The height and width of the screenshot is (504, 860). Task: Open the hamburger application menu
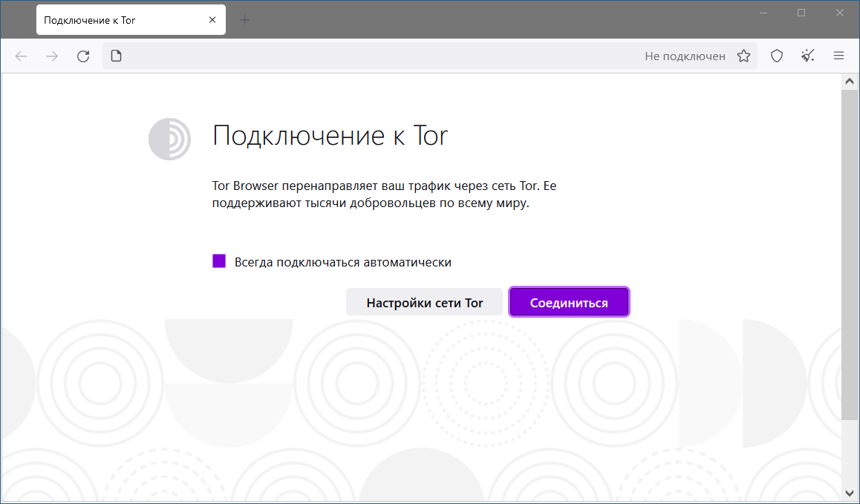(838, 56)
